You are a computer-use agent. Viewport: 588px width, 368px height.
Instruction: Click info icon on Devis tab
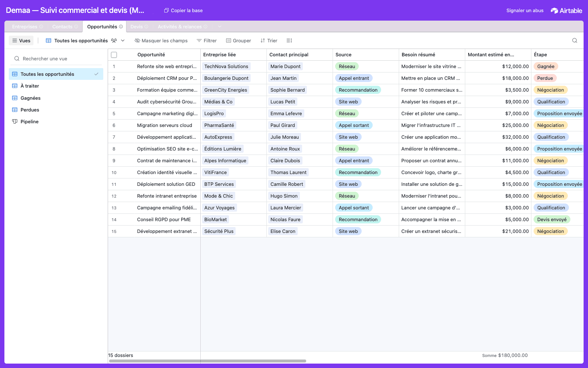point(146,26)
